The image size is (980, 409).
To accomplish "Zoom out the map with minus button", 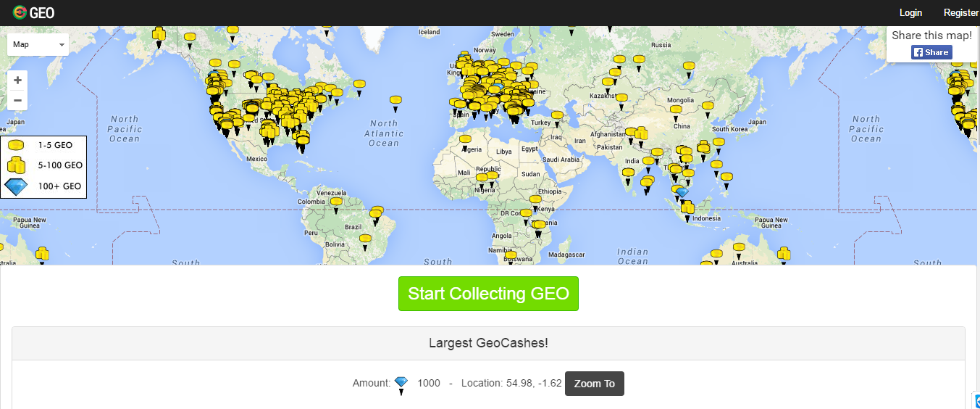I will point(17,100).
